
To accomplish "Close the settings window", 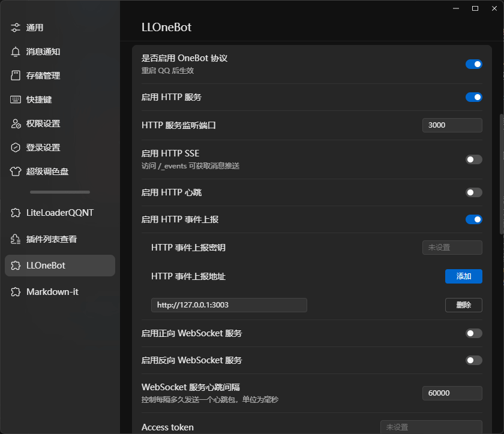I will pyautogui.click(x=494, y=8).
